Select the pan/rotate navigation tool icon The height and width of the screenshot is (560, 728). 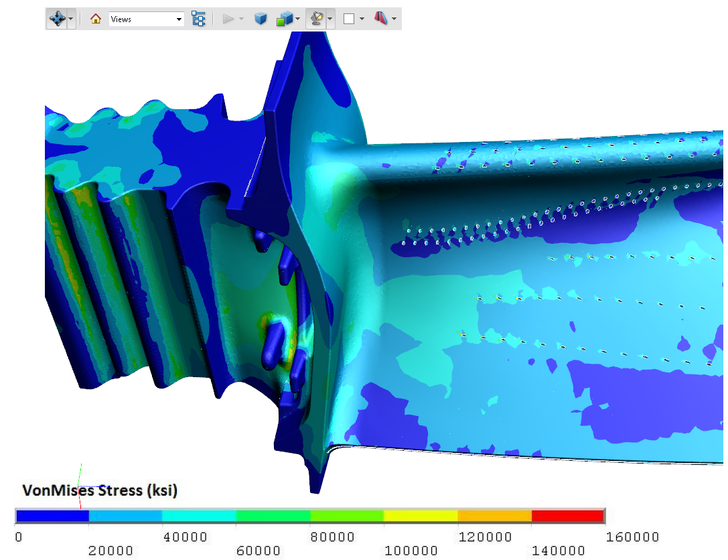point(56,19)
